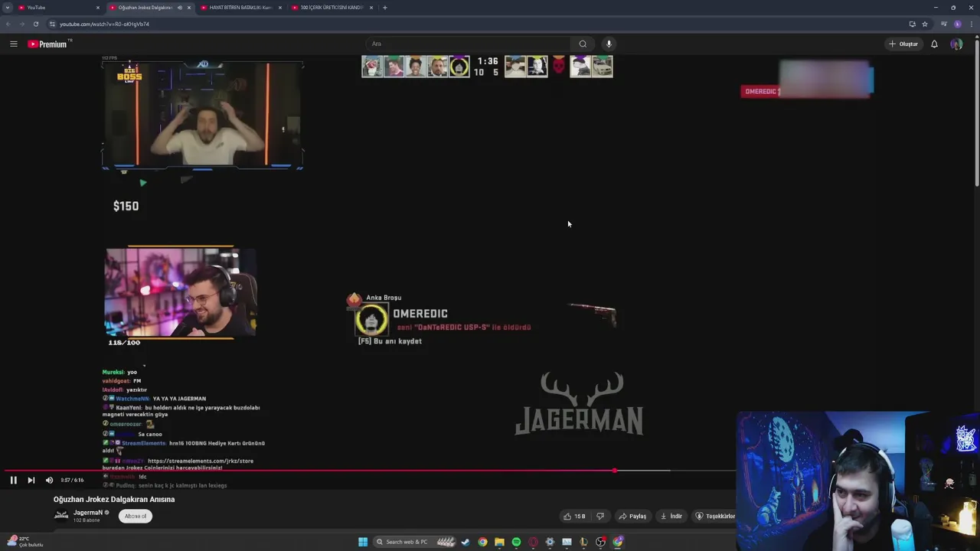This screenshot has width=980, height=551.
Task: Subscribe with the Abone ol button
Action: [x=136, y=516]
